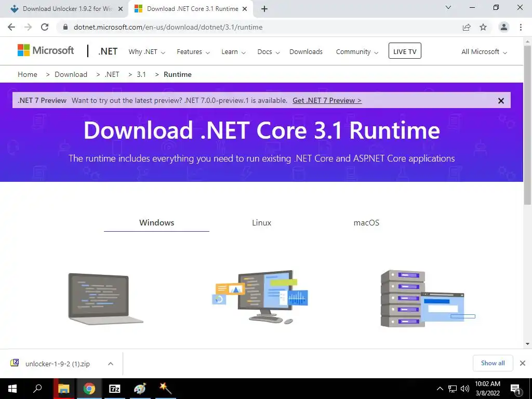Open the Get .NET 7 Preview link
This screenshot has height=399, width=532.
pos(327,100)
